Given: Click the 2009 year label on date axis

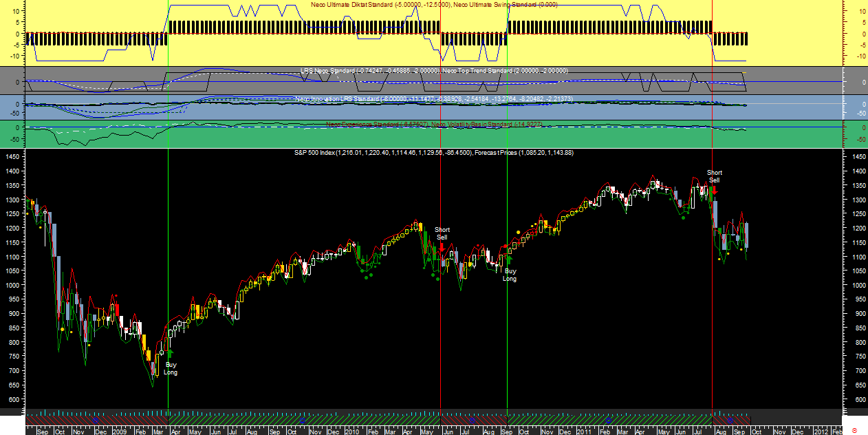Looking at the screenshot, I should coord(120,431).
